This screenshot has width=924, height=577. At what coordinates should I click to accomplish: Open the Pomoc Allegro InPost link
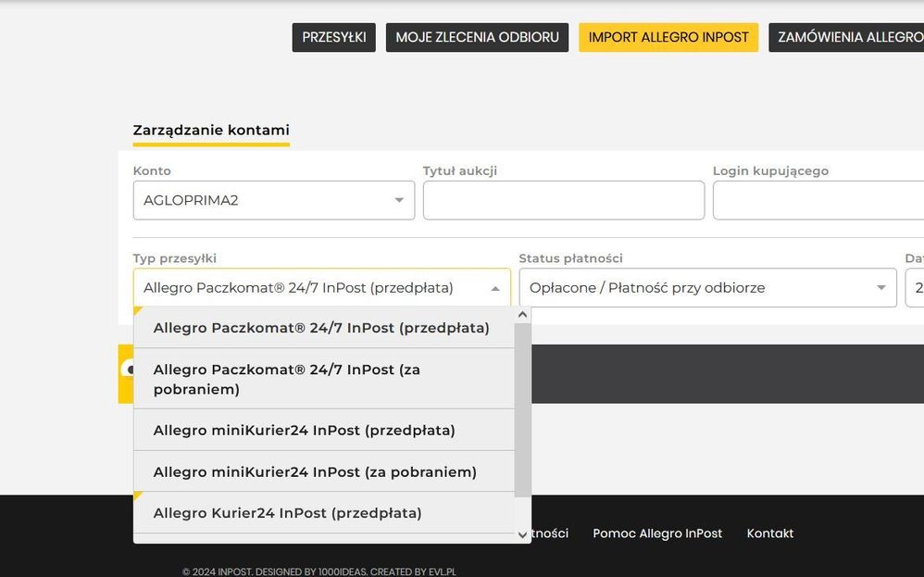(658, 533)
